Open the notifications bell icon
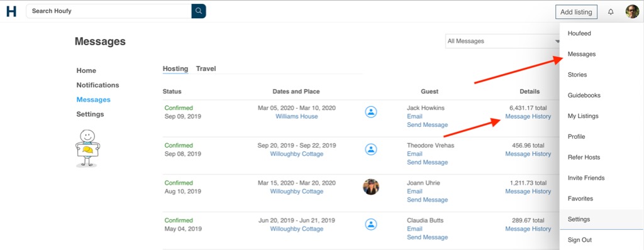 tap(611, 12)
